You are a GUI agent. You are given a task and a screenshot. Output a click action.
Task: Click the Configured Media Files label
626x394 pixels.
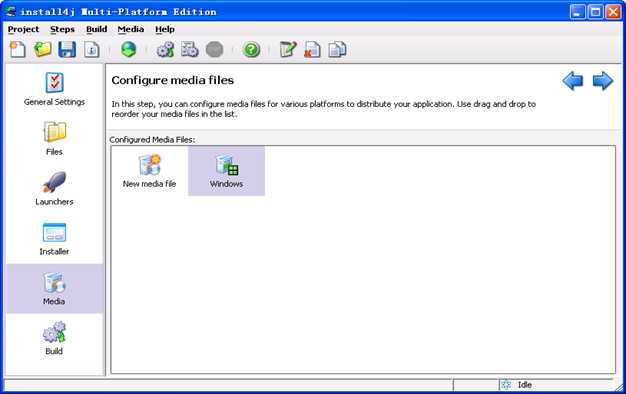coord(152,140)
